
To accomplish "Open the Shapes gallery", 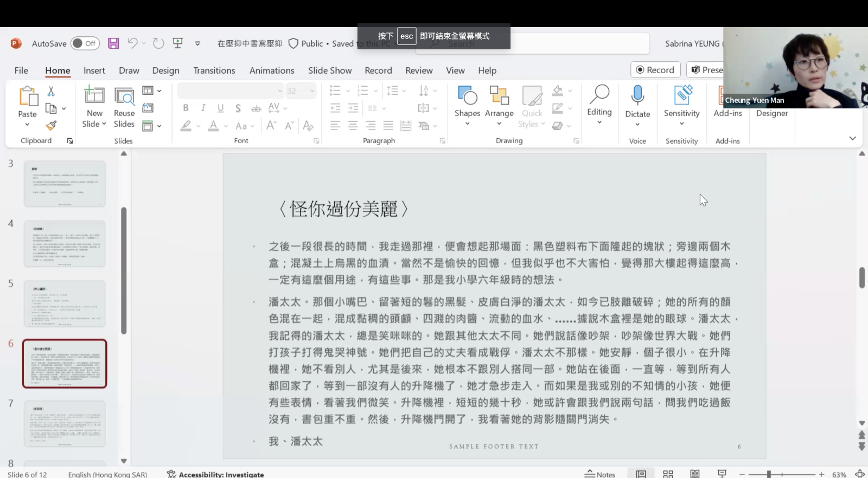I will 467,105.
